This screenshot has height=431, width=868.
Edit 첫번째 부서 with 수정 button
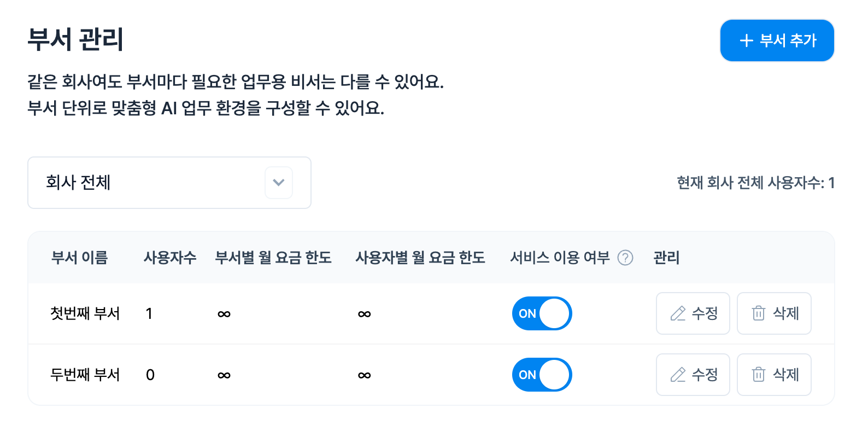click(x=693, y=313)
